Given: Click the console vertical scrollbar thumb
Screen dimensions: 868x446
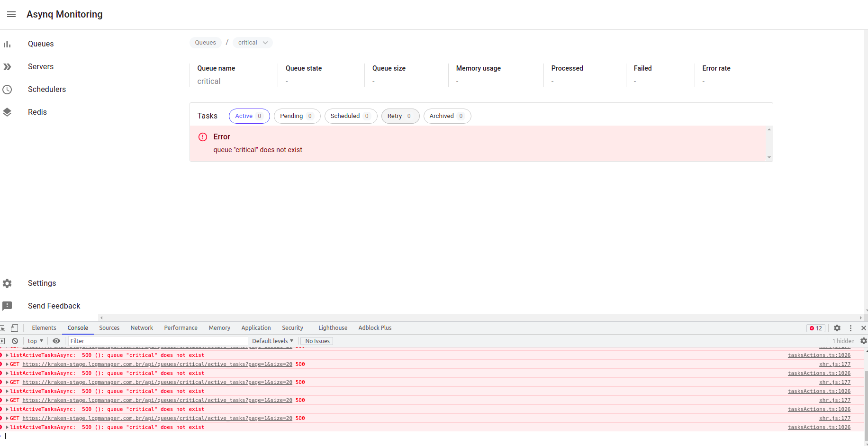Looking at the screenshot, I should coord(866,405).
